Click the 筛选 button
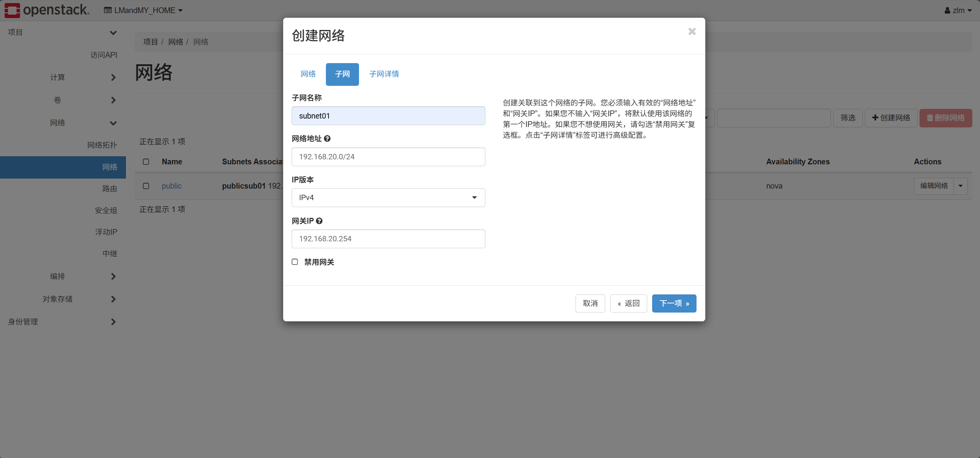Viewport: 980px width, 458px height. [848, 118]
